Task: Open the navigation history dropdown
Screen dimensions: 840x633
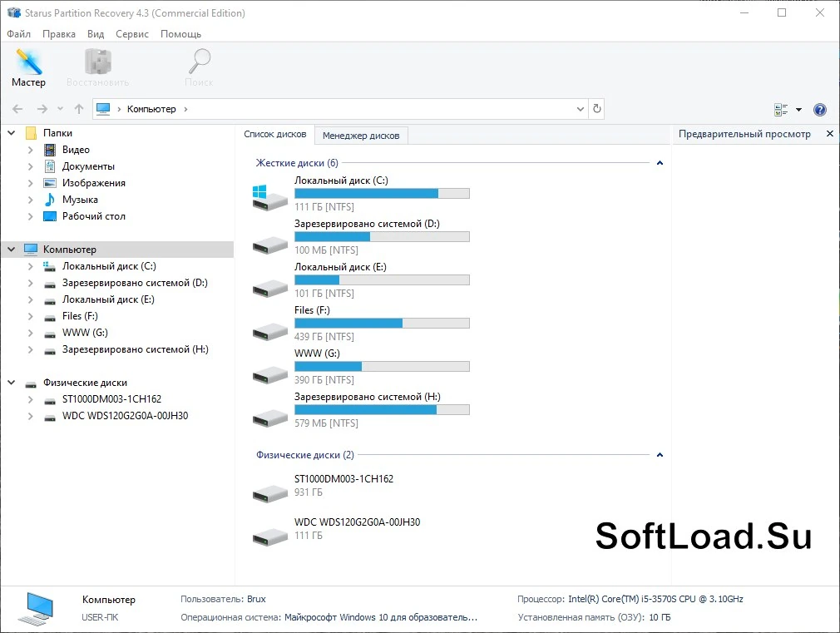Action: [x=60, y=109]
